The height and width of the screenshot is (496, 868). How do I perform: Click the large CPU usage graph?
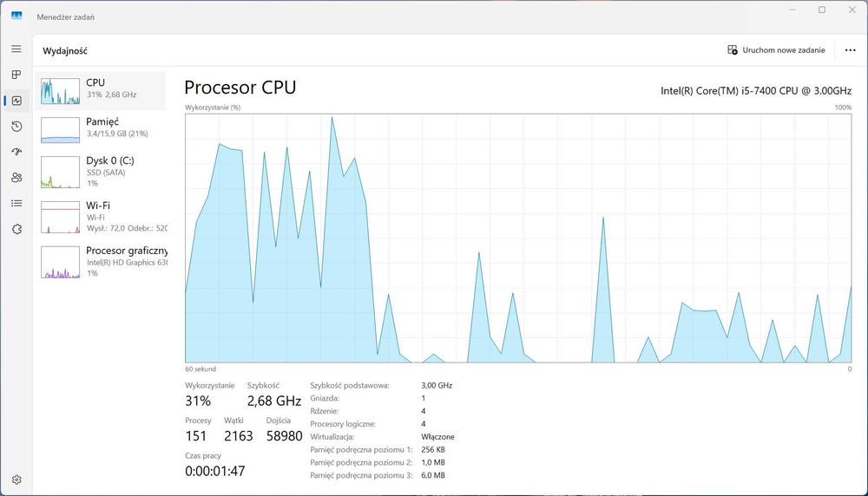tap(518, 238)
